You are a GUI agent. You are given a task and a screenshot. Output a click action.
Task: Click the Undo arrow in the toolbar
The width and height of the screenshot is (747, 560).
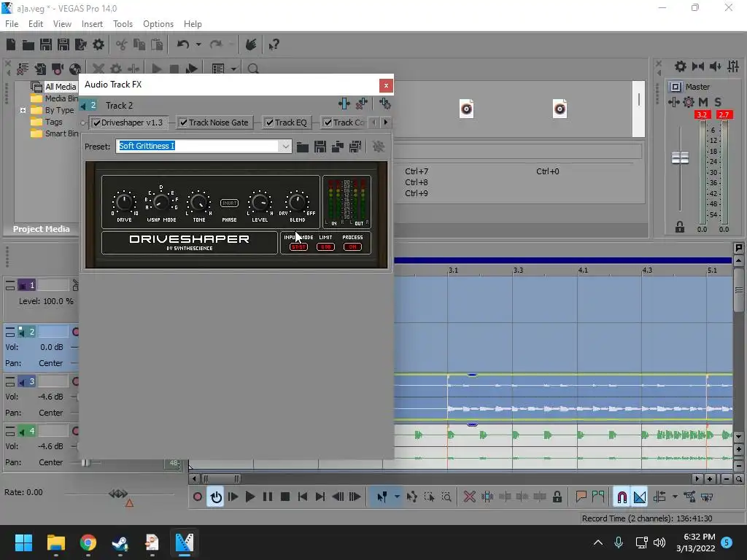click(182, 44)
